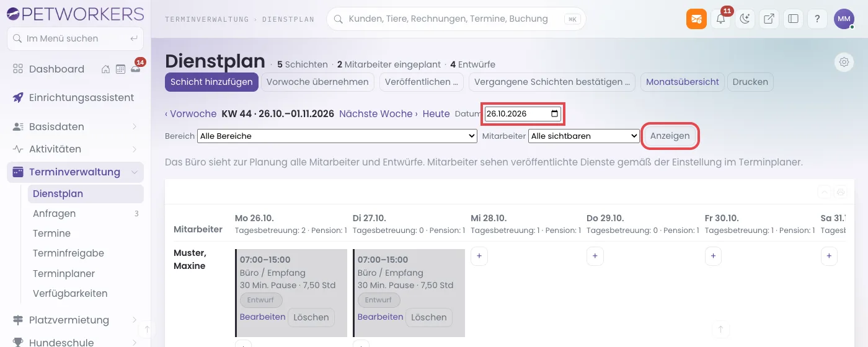Viewport: 868px width, 347px height.
Task: Click the Basisdaten people icon
Action: pos(18,126)
